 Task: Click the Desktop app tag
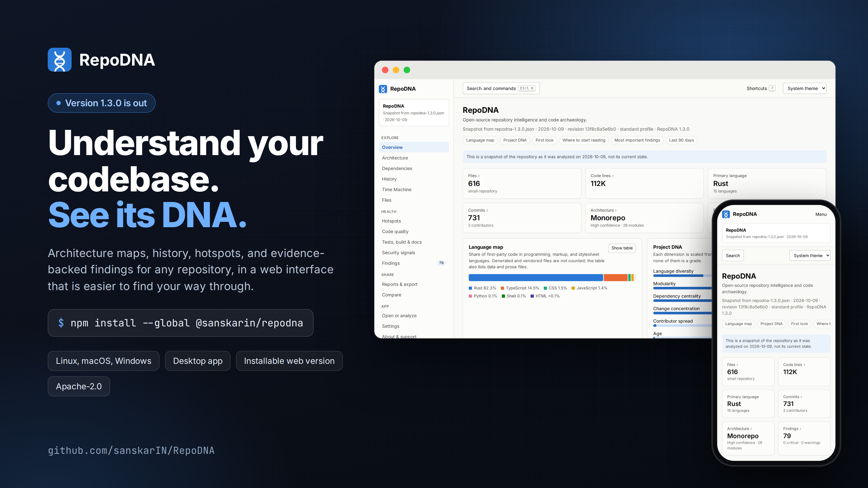point(197,361)
